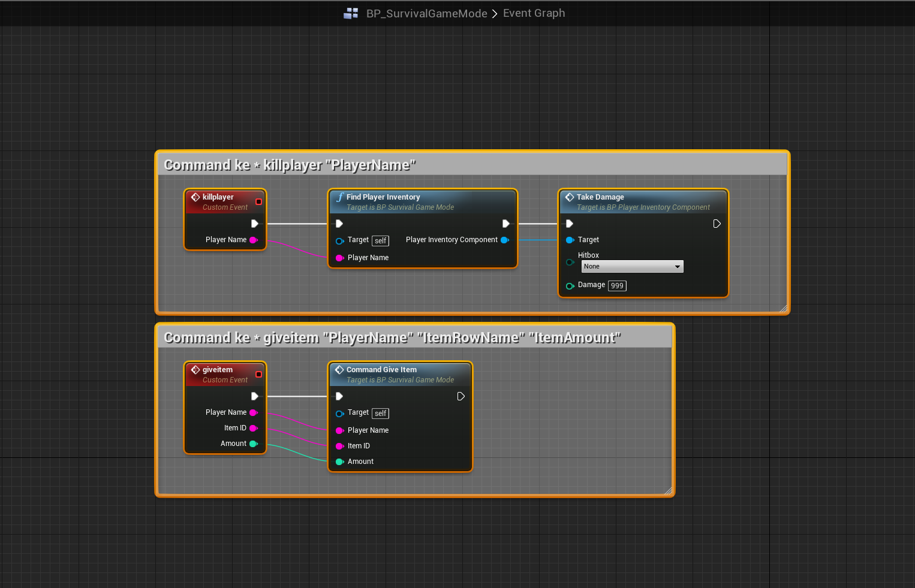Click the giveitem Amount output pin
The width and height of the screenshot is (915, 588).
pyautogui.click(x=254, y=444)
